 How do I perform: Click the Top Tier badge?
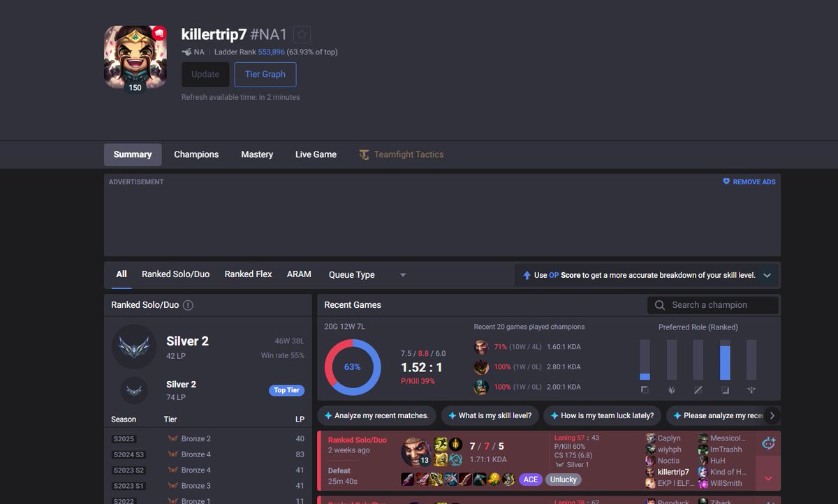point(286,390)
